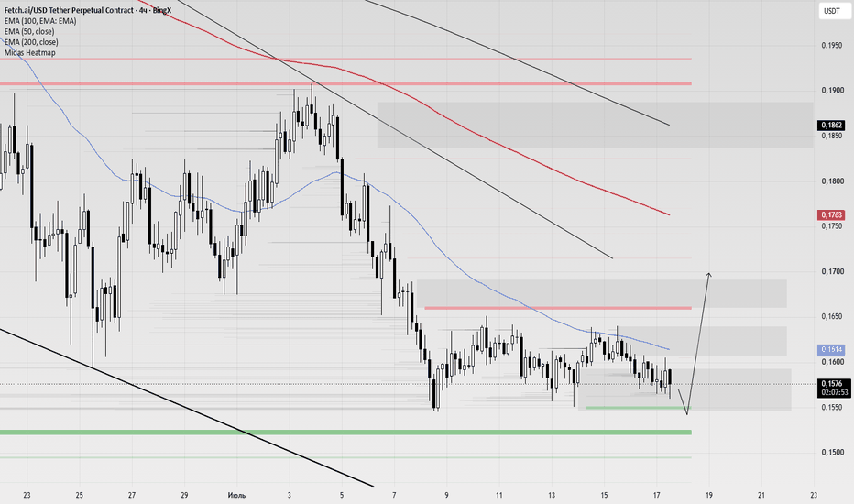The height and width of the screenshot is (504, 854).
Task: Click the 0,1950 price scale value
Action: coord(832,45)
